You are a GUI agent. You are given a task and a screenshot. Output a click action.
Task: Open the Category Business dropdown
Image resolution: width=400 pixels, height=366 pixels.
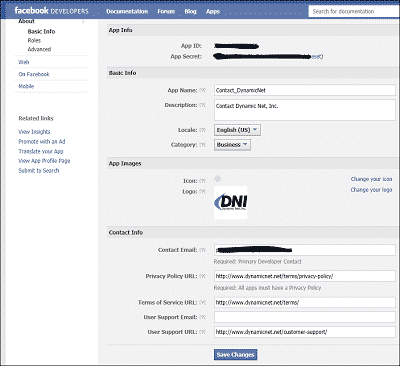point(232,145)
